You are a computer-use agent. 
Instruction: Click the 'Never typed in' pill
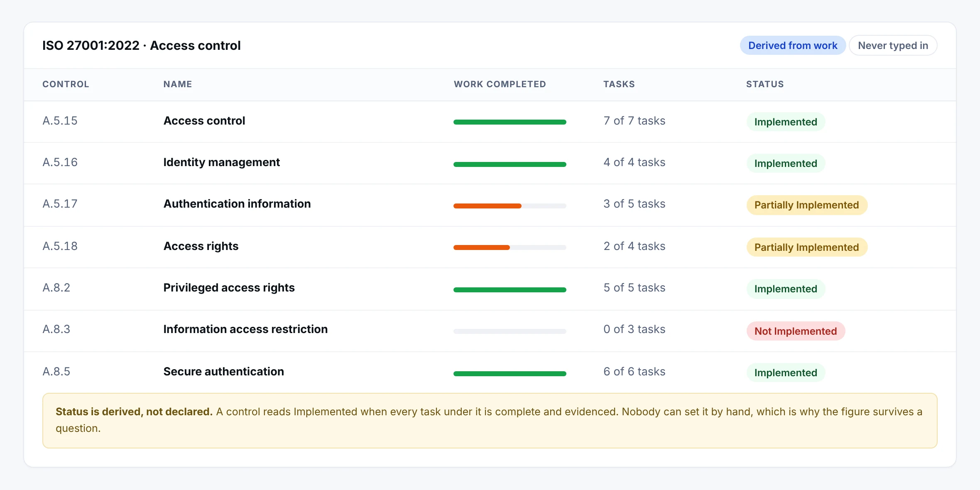pos(893,45)
